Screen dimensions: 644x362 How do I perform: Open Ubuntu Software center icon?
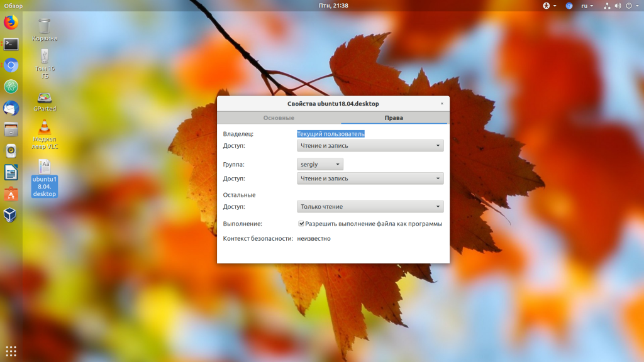(11, 194)
